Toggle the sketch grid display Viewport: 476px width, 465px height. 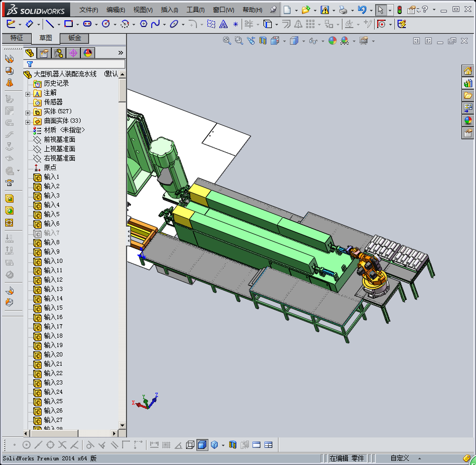(166, 445)
